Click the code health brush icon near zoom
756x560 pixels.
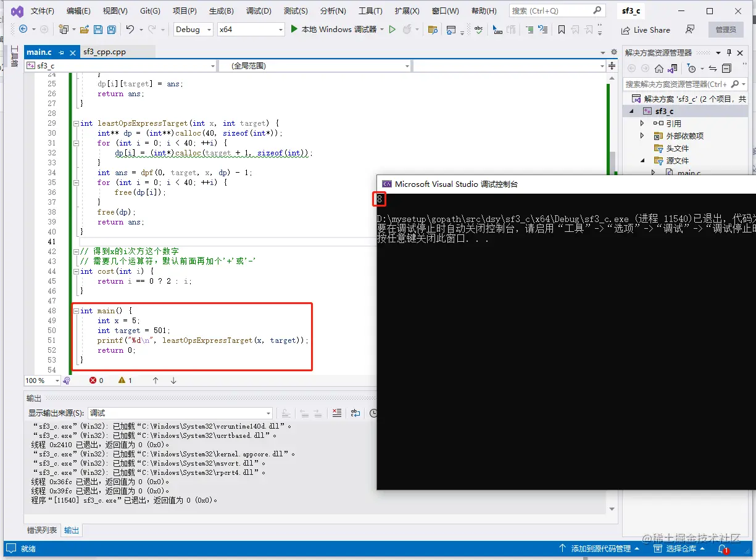click(x=66, y=381)
